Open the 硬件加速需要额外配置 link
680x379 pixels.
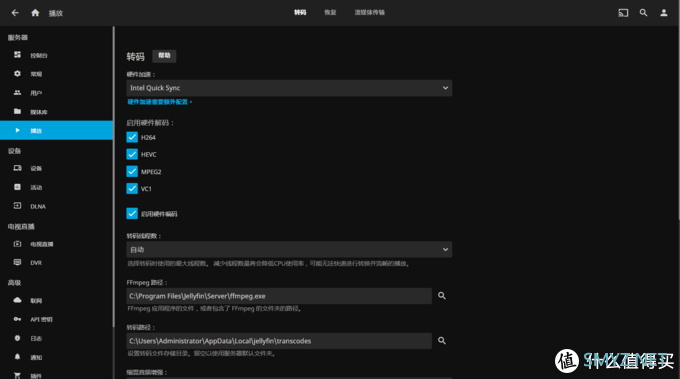(x=160, y=102)
